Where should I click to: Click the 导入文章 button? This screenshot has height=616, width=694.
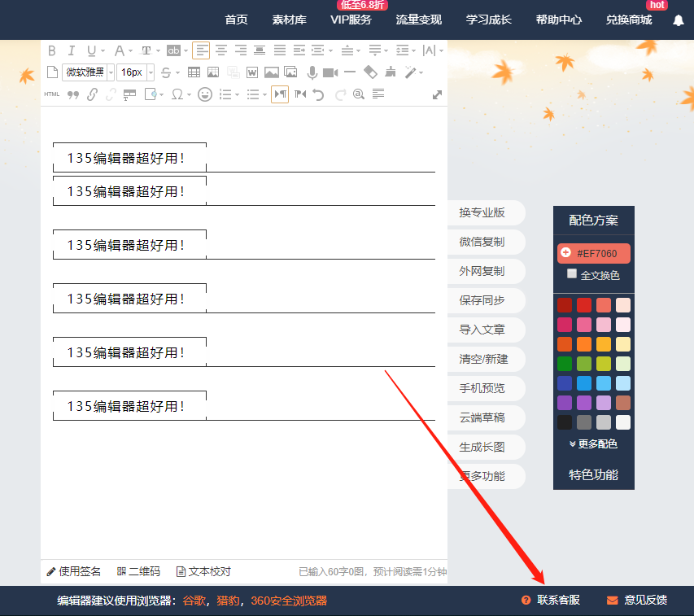point(486,330)
